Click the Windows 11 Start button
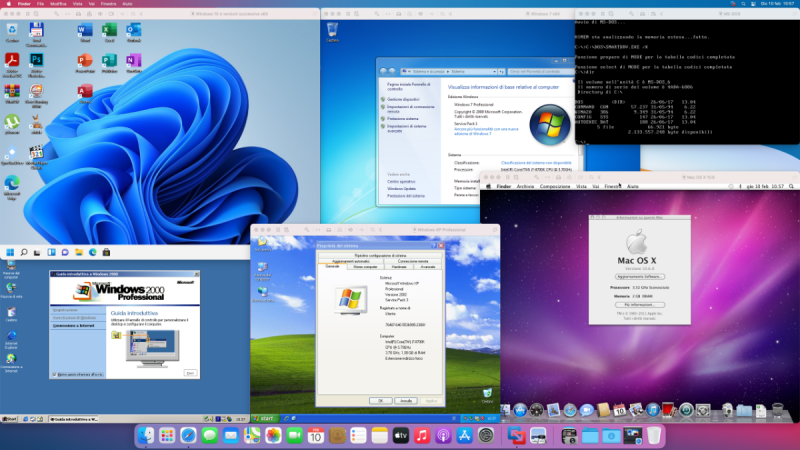The width and height of the screenshot is (800, 450). 11,251
